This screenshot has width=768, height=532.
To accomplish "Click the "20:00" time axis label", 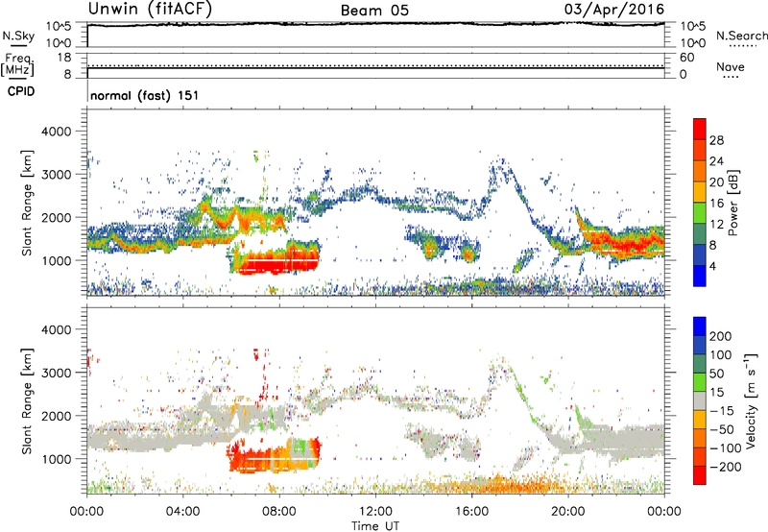I will point(567,512).
